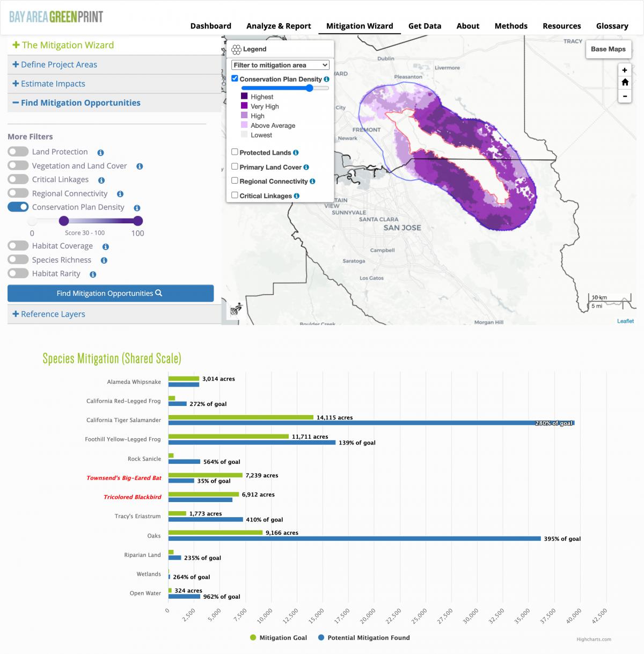Viewport: 644px width, 654px height.
Task: Expand Estimate Impacts section
Action: [114, 84]
